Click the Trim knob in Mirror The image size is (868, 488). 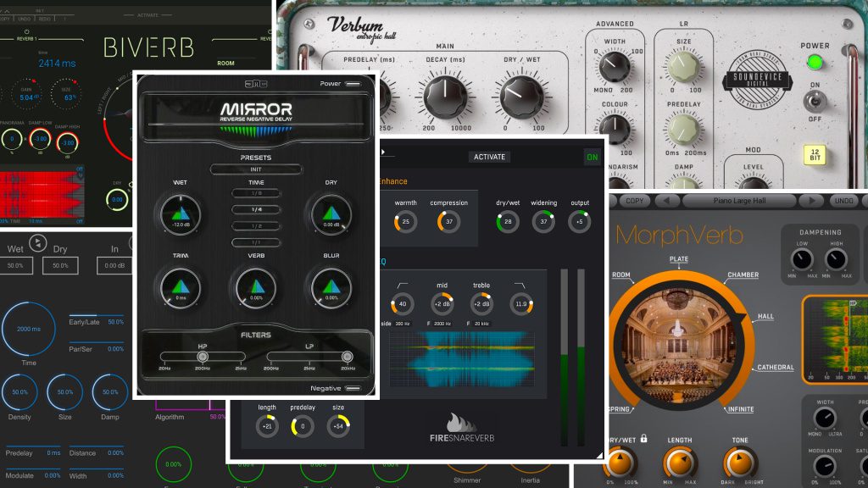point(181,288)
